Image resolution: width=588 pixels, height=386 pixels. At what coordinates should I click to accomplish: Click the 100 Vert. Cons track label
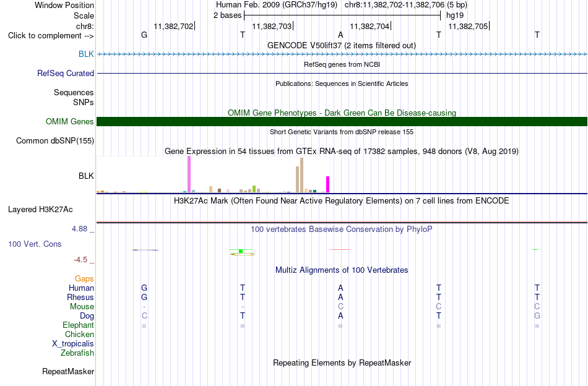click(35, 244)
